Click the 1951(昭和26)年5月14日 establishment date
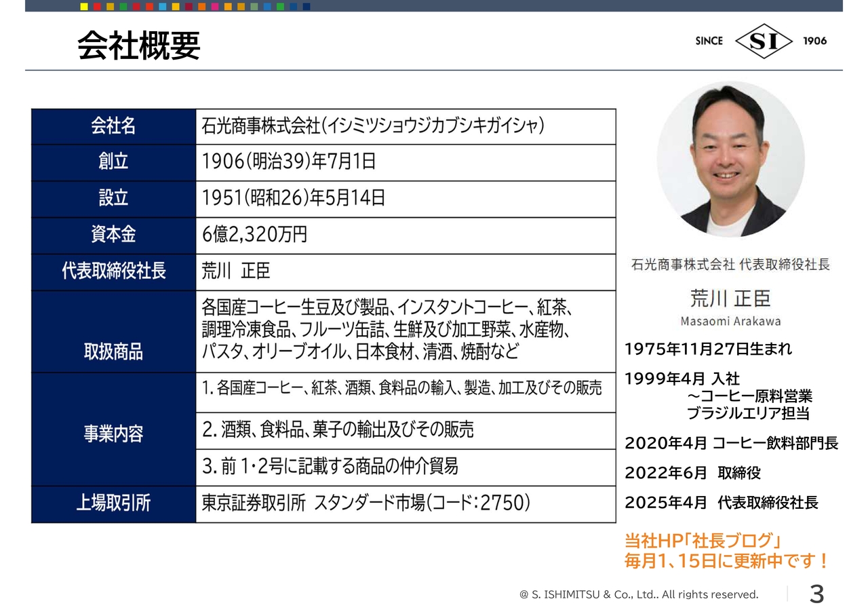Viewport: 868px width, 614px height. pos(294,198)
